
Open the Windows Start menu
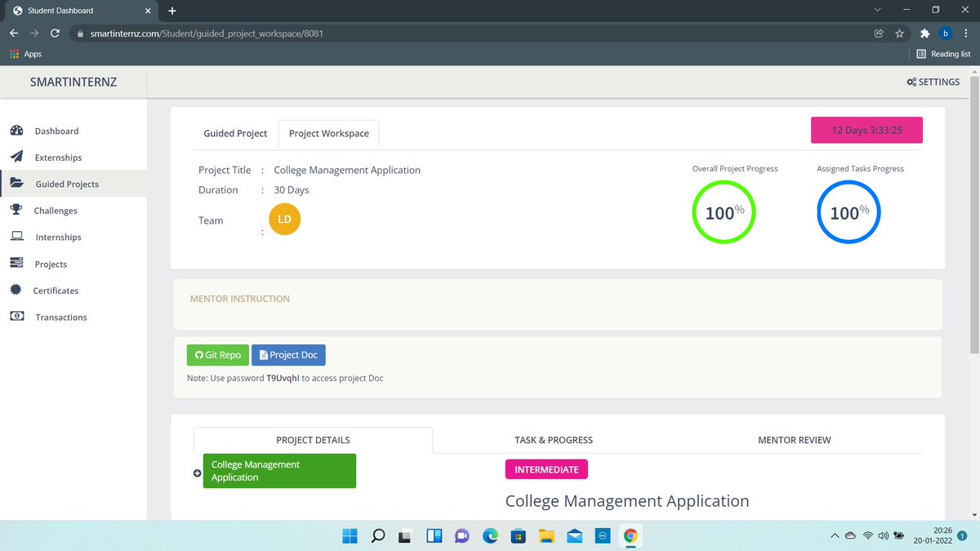pyautogui.click(x=350, y=535)
